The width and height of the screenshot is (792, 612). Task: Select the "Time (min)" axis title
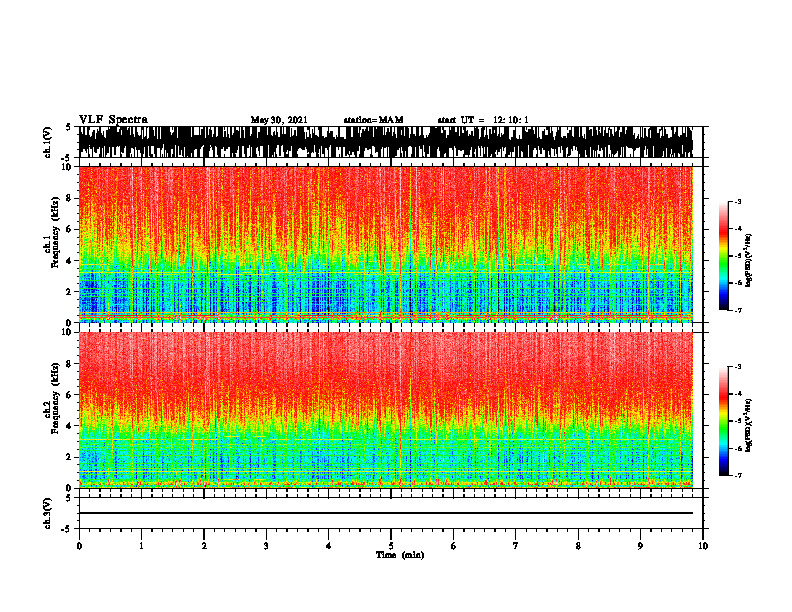[400, 555]
